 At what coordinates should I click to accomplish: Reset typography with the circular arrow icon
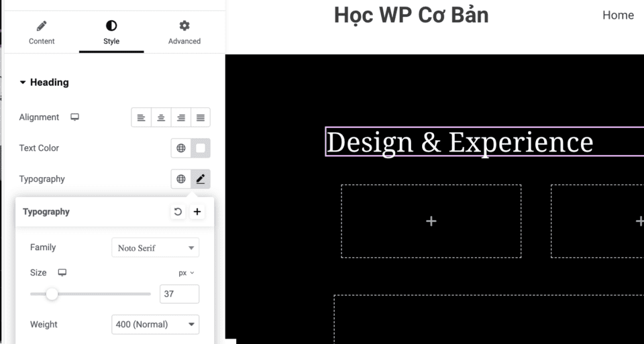coord(178,212)
